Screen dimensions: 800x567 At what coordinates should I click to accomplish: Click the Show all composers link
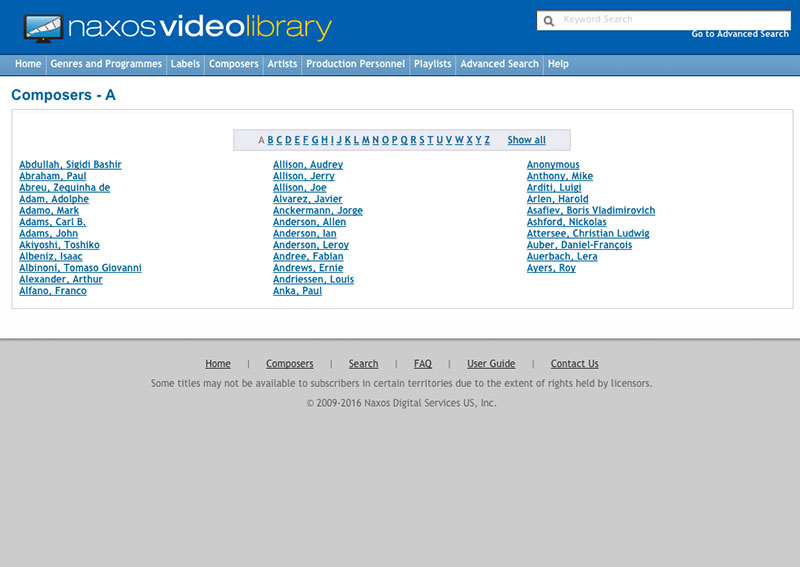click(526, 140)
